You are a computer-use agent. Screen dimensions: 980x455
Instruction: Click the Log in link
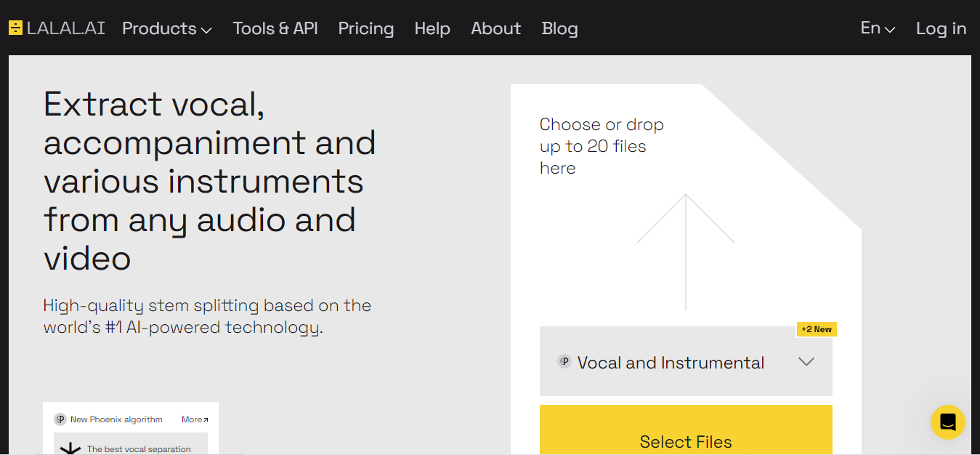click(941, 28)
